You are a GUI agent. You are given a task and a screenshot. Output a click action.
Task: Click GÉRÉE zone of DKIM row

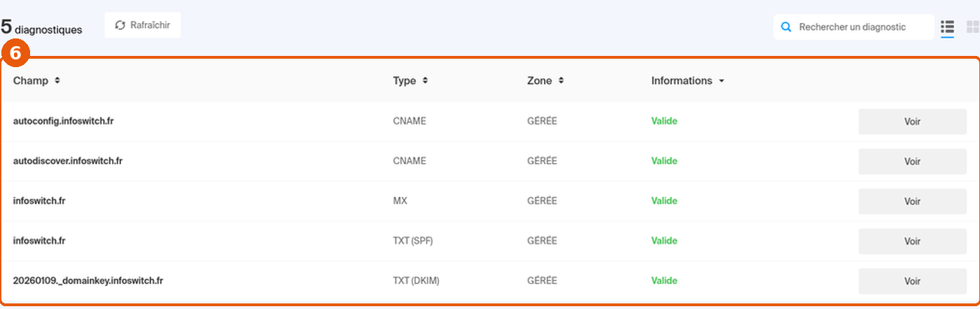point(542,280)
